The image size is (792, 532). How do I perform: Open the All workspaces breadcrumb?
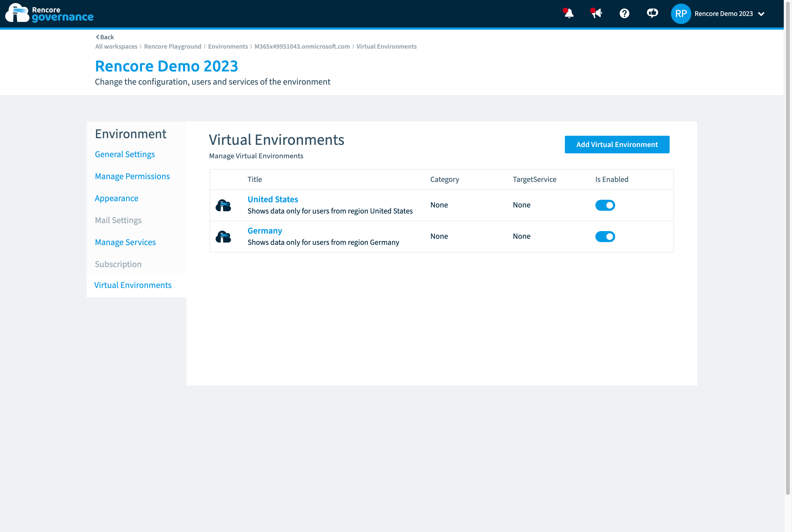click(116, 46)
